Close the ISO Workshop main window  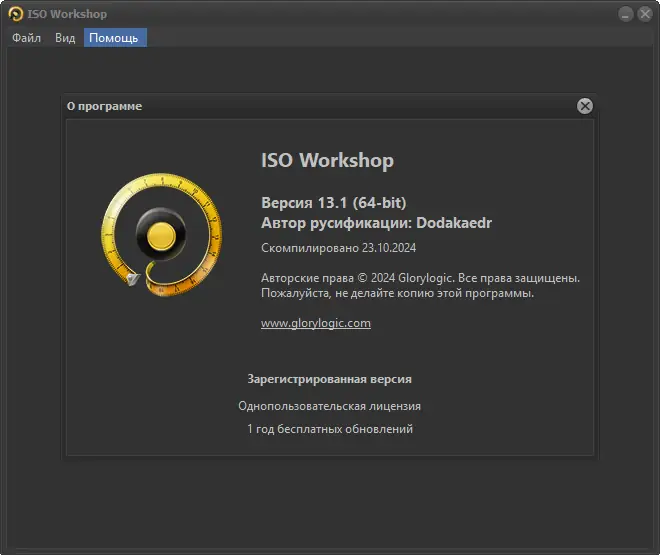pyautogui.click(x=645, y=14)
